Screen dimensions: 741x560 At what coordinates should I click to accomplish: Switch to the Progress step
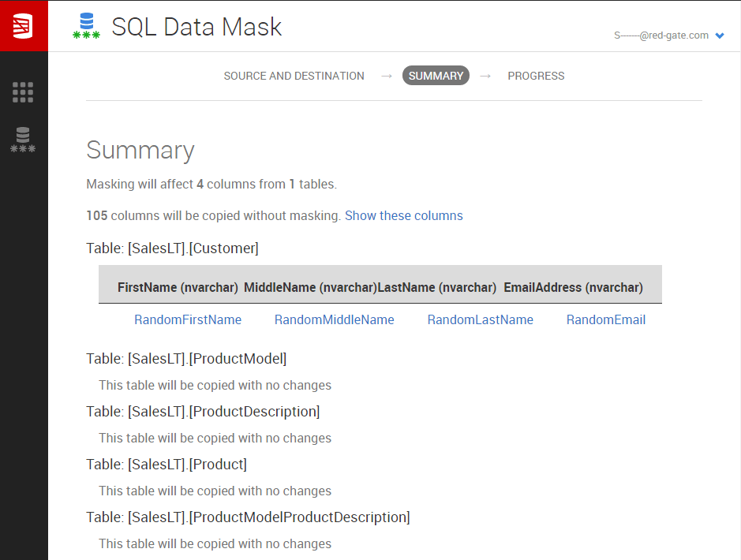click(536, 76)
